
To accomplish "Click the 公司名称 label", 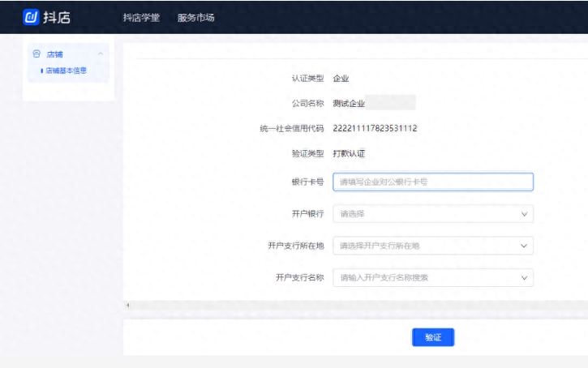I will pos(308,104).
